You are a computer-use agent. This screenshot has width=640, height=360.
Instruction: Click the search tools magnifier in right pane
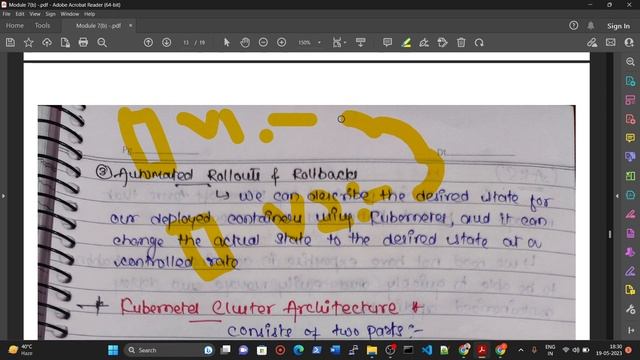[x=630, y=62]
